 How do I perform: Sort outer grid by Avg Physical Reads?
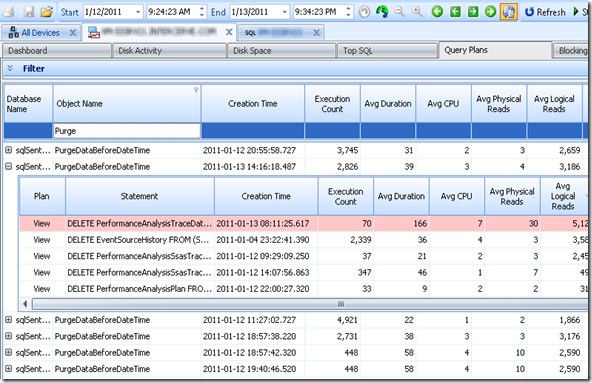[499, 103]
